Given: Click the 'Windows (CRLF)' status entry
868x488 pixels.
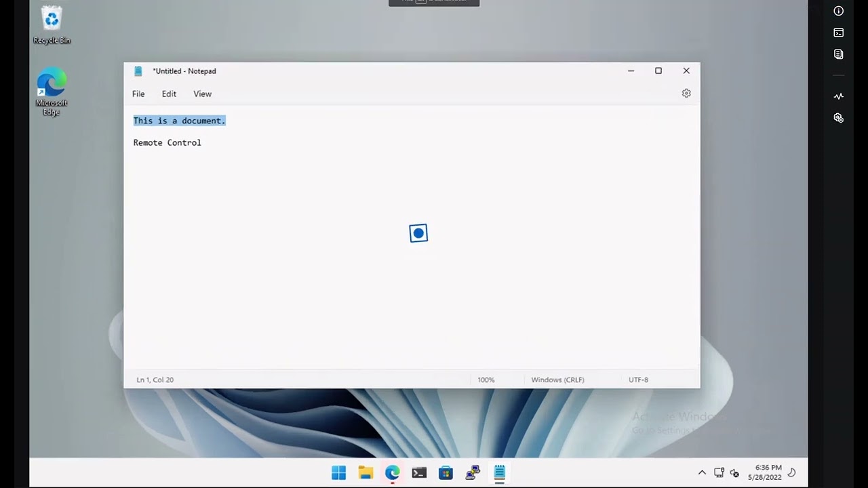Looking at the screenshot, I should 557,380.
